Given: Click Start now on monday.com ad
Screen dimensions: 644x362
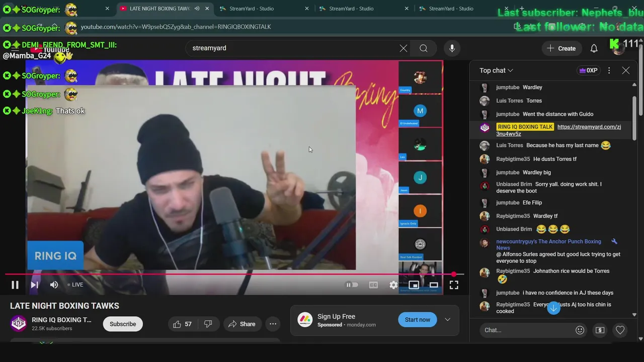Looking at the screenshot, I should tap(418, 320).
